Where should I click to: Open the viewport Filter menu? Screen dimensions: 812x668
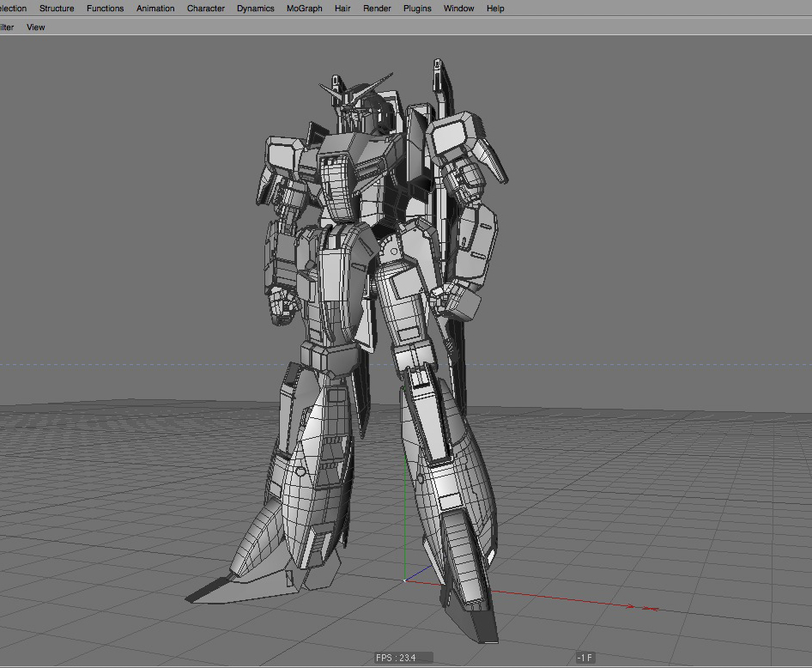coord(6,27)
